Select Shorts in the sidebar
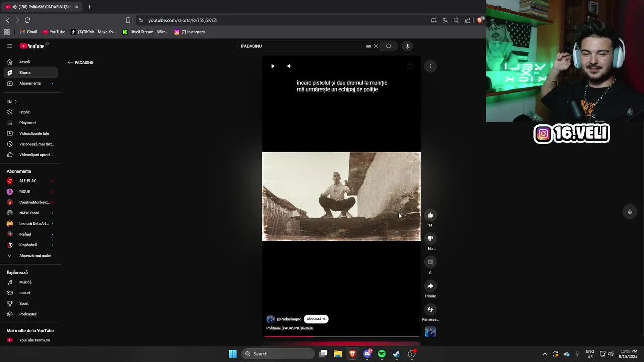The height and width of the screenshot is (362, 644). click(31, 73)
